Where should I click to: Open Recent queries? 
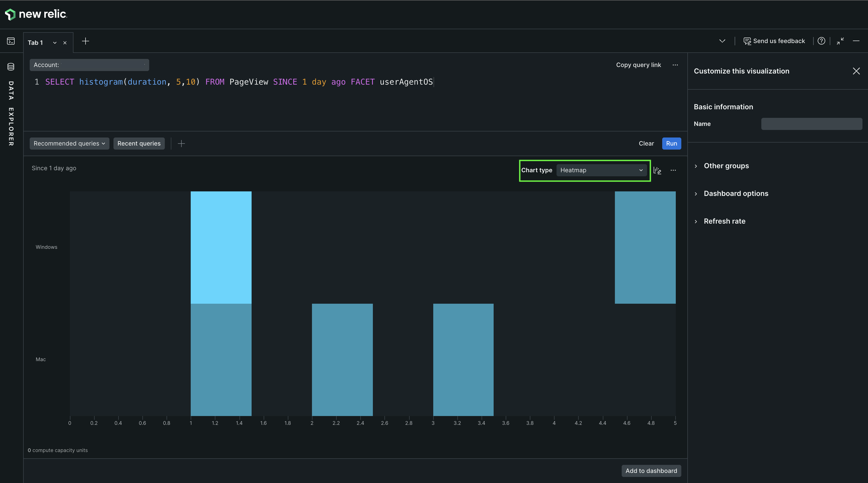pos(139,143)
